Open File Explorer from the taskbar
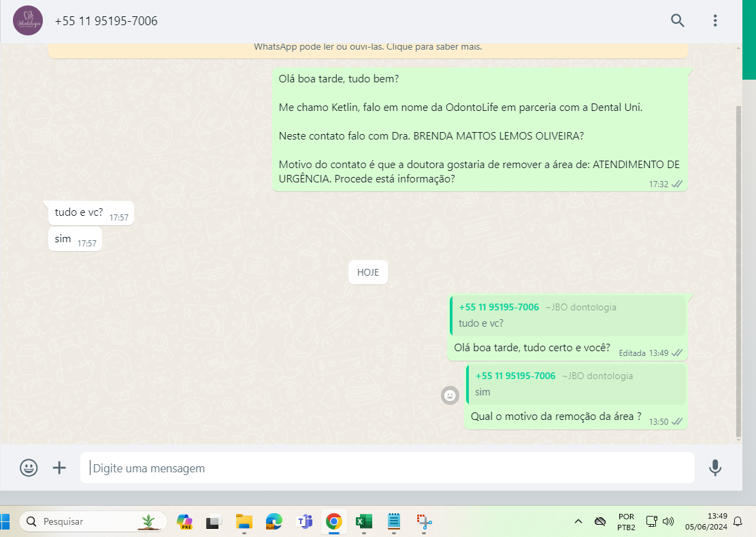The width and height of the screenshot is (756, 537). [244, 521]
